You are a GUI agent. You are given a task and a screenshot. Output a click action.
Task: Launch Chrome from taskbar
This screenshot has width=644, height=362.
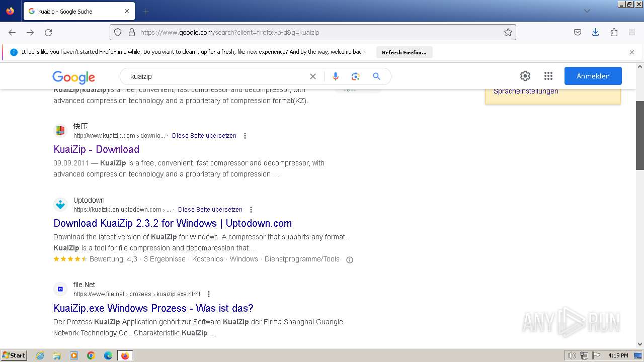[x=91, y=355]
